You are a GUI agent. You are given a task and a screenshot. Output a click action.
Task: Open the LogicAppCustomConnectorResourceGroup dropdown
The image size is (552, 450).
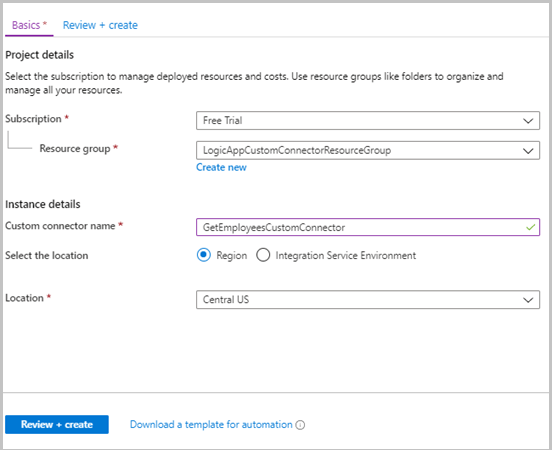click(368, 150)
